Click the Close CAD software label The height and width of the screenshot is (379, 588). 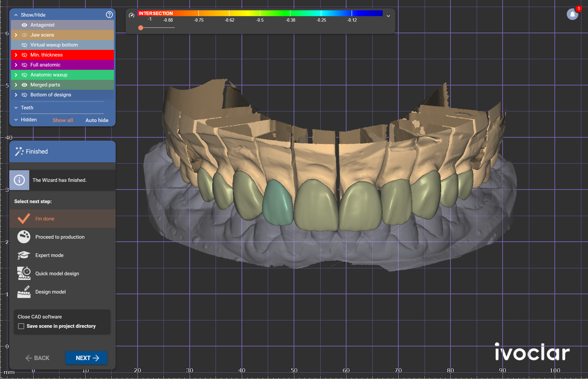pos(40,317)
